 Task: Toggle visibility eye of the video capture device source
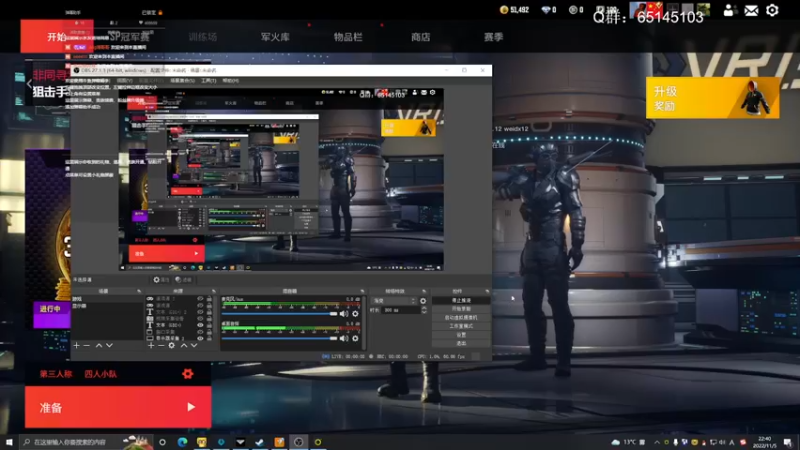tap(200, 318)
